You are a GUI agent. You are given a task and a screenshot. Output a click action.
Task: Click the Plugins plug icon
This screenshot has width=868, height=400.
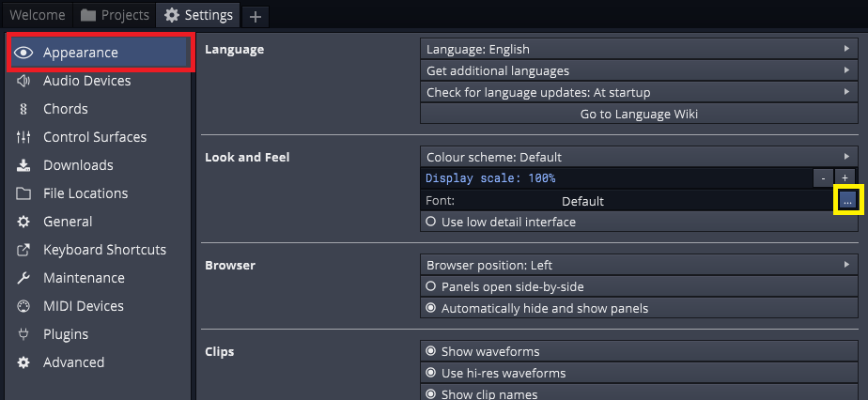tap(23, 334)
